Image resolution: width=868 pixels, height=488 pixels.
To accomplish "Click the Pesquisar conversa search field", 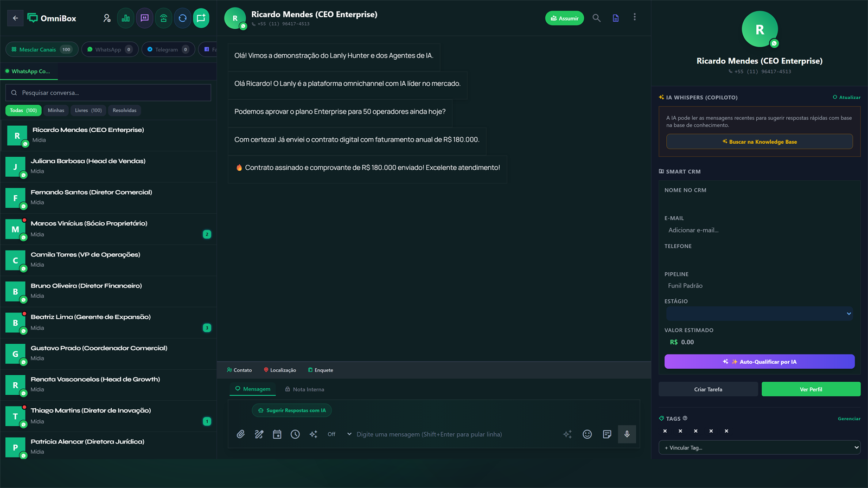I will tap(108, 93).
